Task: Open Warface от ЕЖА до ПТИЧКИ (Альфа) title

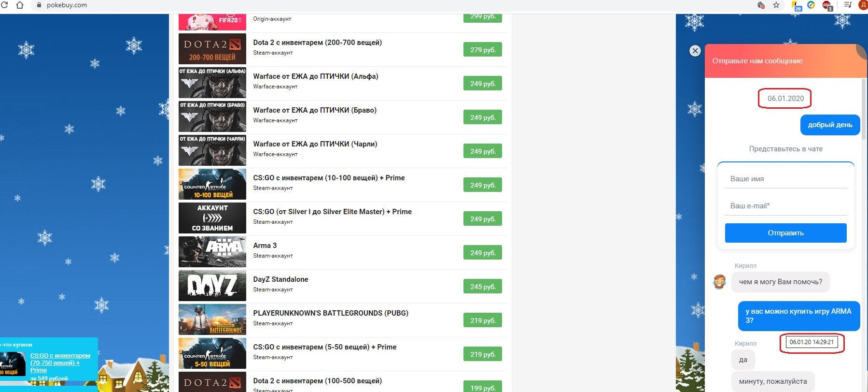Action: pyautogui.click(x=316, y=76)
